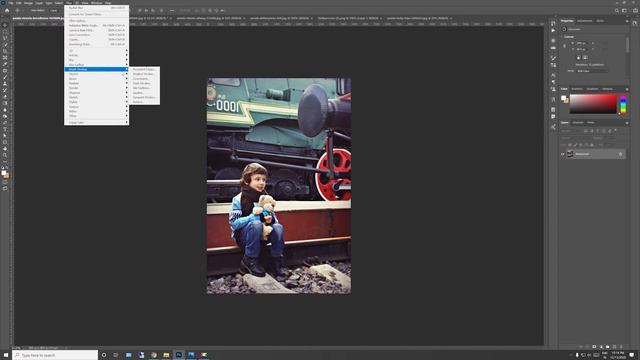The image size is (640, 360).
Task: Choose Convert for Smart Filters
Action: click(96, 14)
